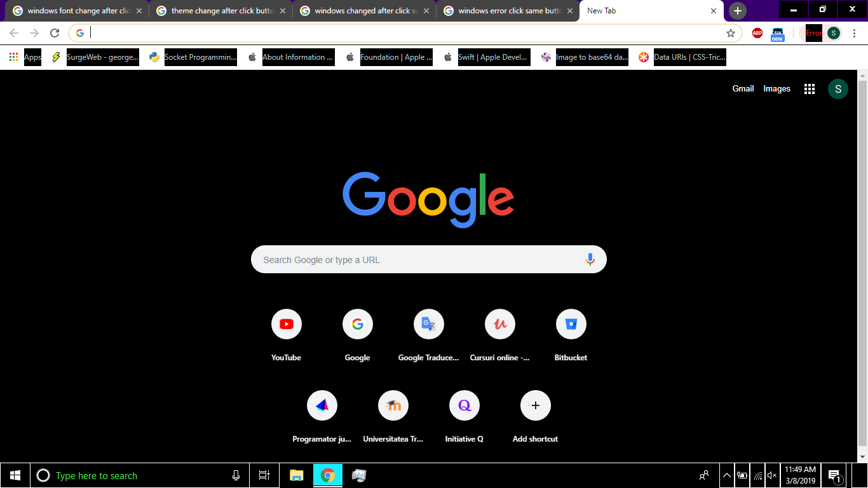Click the red Error indicator in toolbar
The height and width of the screenshot is (488, 868).
coord(813,33)
